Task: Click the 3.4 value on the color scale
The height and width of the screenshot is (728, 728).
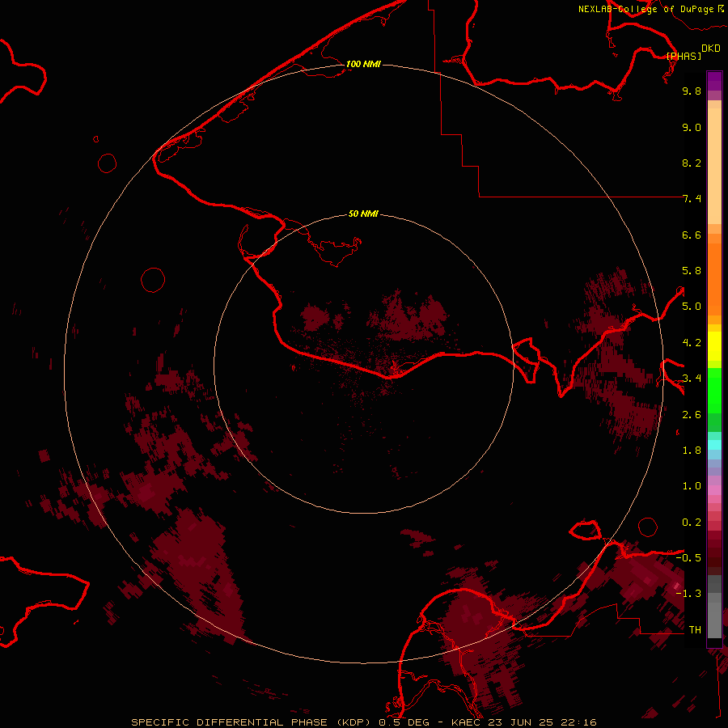Action: tap(692, 379)
